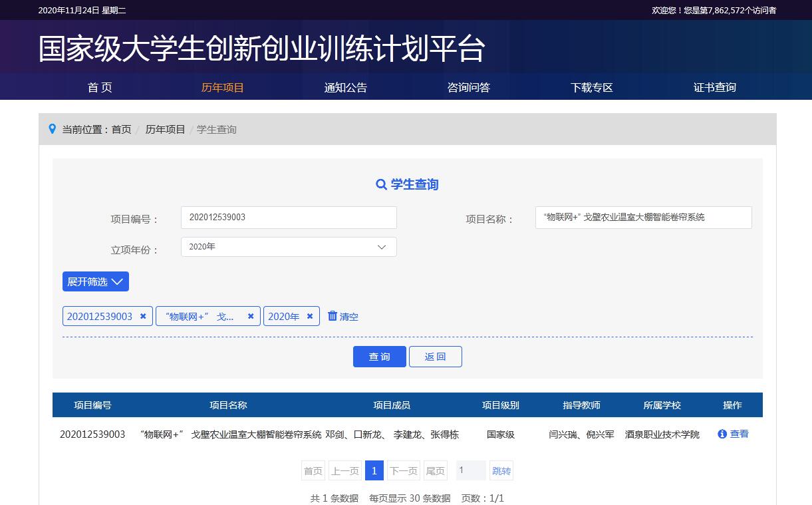
Task: Click the 项目名称 text field
Action: pyautogui.click(x=643, y=218)
